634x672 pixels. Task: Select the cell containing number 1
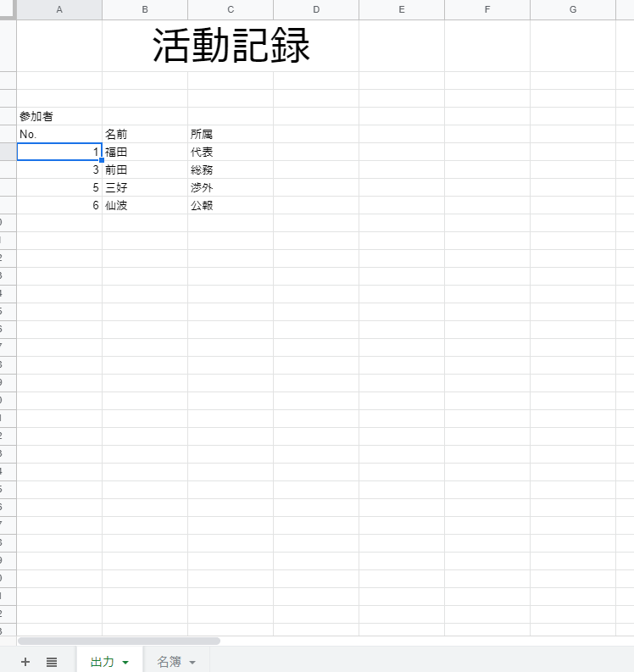[x=59, y=152]
